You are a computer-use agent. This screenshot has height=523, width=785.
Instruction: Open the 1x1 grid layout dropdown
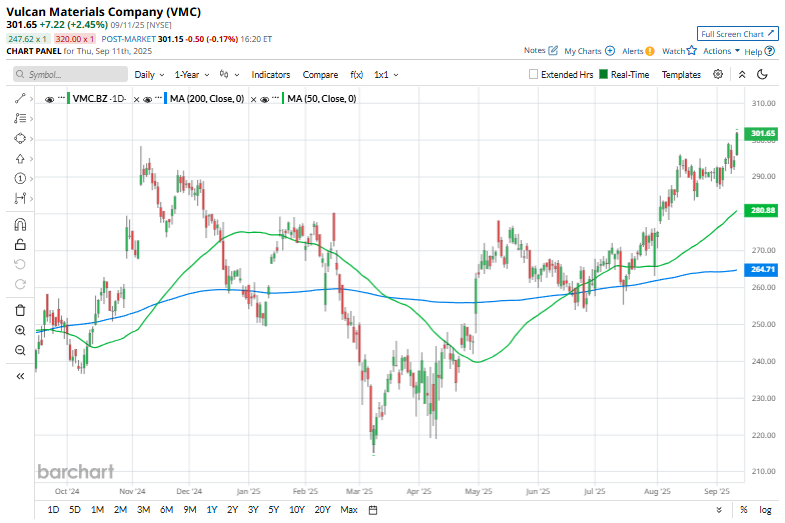pos(386,75)
